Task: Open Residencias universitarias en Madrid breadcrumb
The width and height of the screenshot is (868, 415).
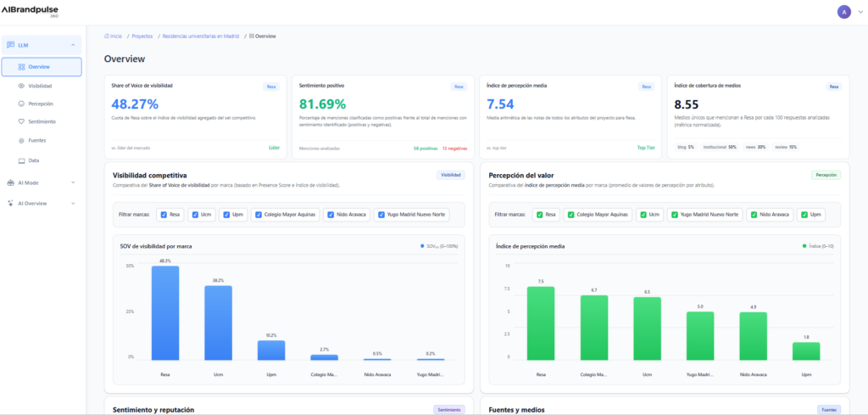Action: pos(201,36)
